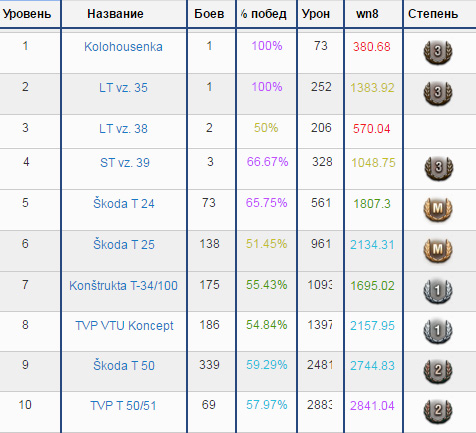
Task: Select the wn8 value 570.04
Action: [x=372, y=129]
